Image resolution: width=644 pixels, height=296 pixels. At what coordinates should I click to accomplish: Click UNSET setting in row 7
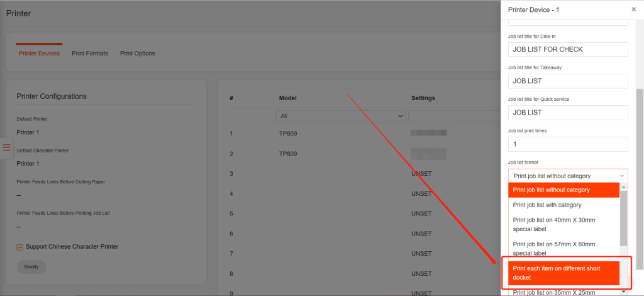coord(421,254)
